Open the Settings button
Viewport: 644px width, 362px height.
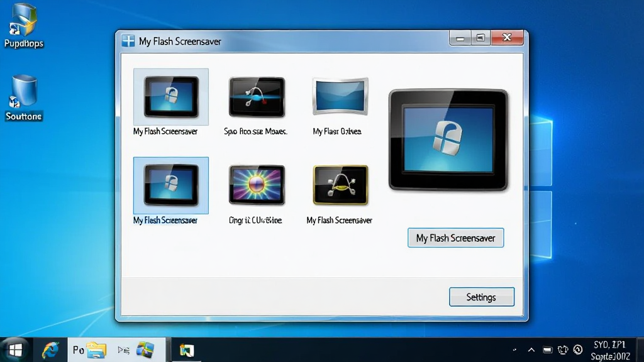[481, 297]
